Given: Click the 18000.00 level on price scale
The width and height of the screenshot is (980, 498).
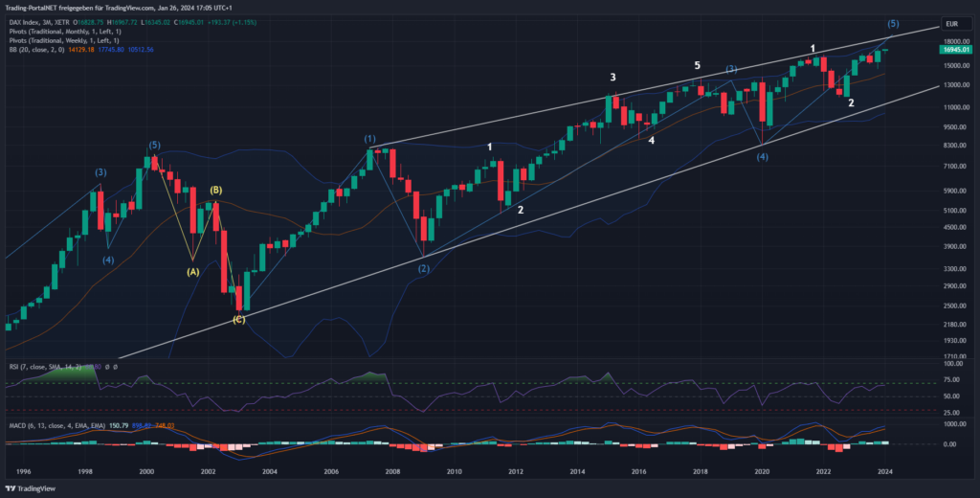Looking at the screenshot, I should (951, 42).
